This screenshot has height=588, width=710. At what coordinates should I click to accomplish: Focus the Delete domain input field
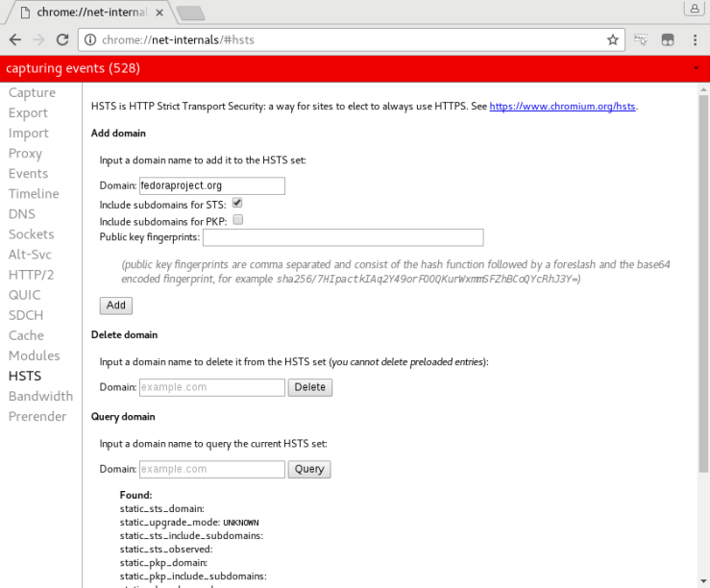tap(212, 387)
